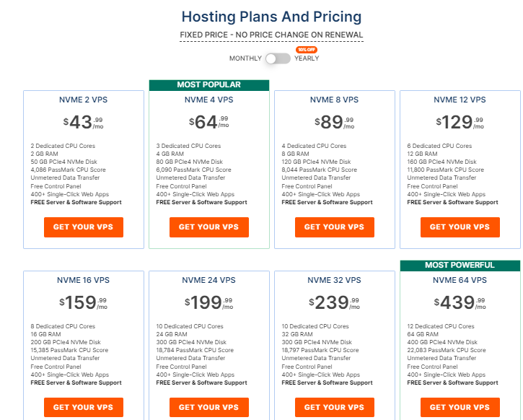This screenshot has width=523, height=420.
Task: Get the NVME 12 VPS plan
Action: coord(460,227)
